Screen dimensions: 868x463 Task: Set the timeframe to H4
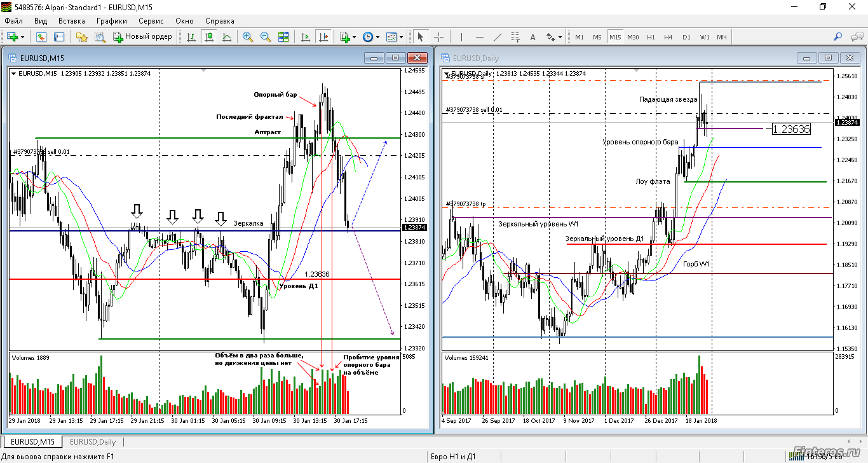click(668, 37)
